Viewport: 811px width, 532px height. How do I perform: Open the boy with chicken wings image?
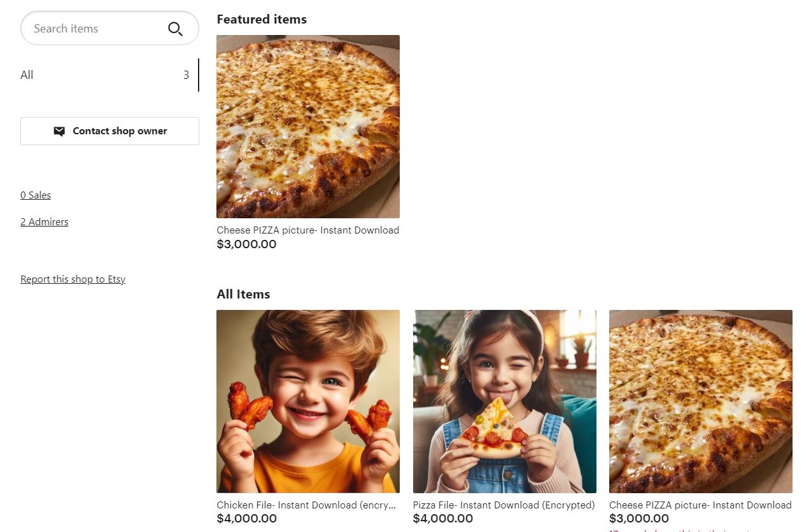point(308,402)
